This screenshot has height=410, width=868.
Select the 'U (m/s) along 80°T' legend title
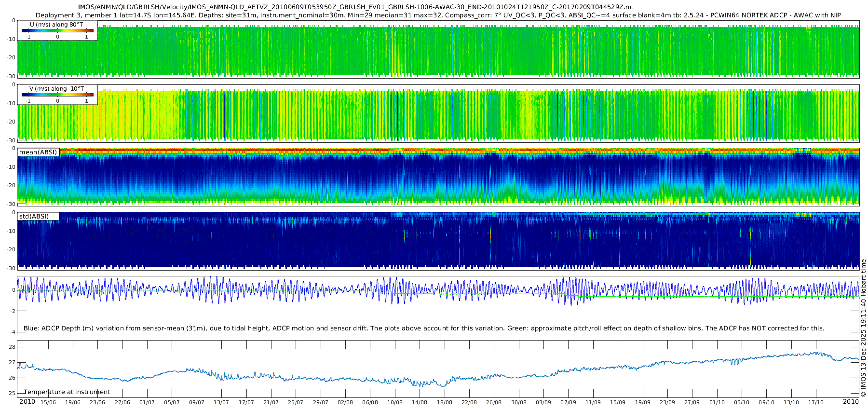tap(56, 24)
